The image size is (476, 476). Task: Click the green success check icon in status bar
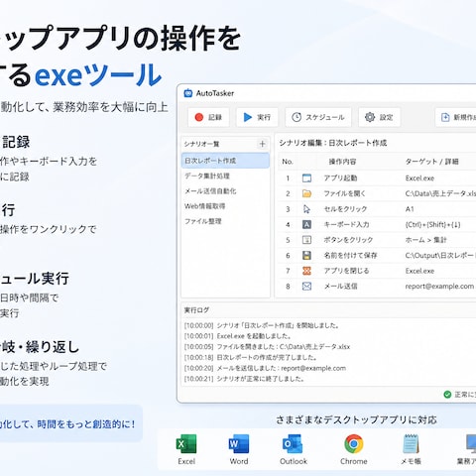pyautogui.click(x=447, y=395)
